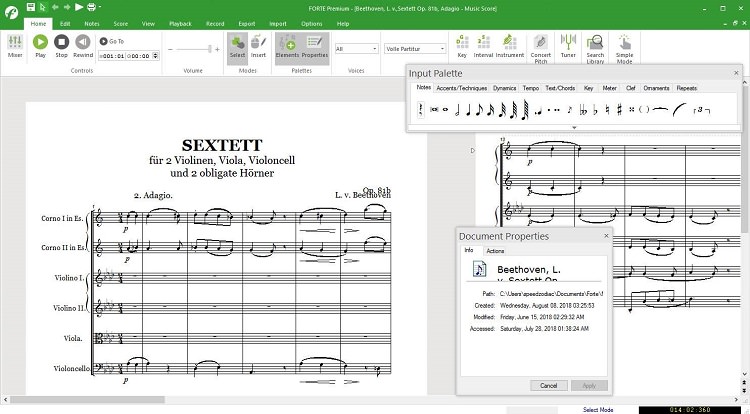This screenshot has height=414, width=750.
Task: Click the time field stepper arrows
Action: pos(155,56)
